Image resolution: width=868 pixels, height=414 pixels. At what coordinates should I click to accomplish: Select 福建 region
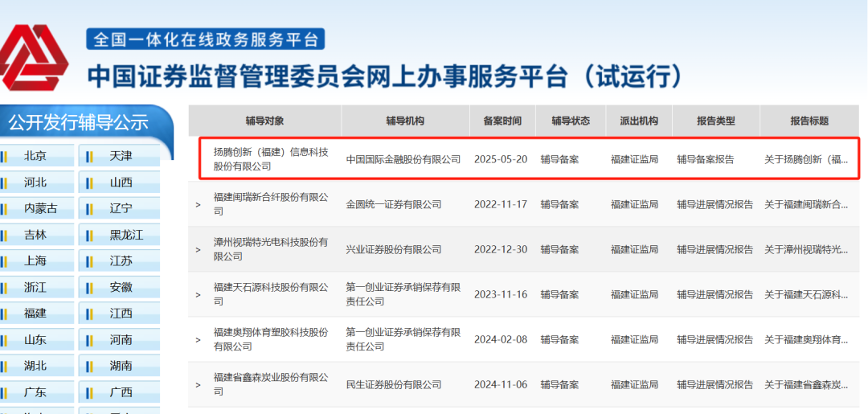[36, 314]
